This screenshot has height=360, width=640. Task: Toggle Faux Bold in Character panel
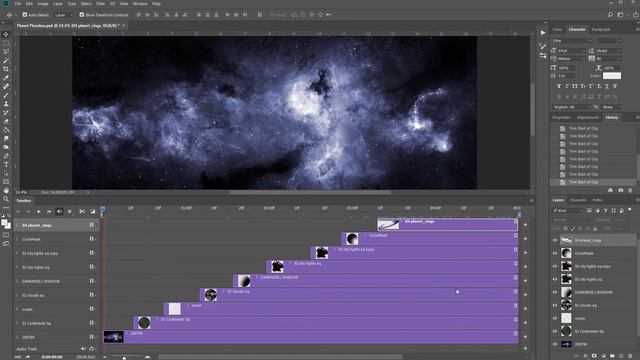(x=559, y=86)
